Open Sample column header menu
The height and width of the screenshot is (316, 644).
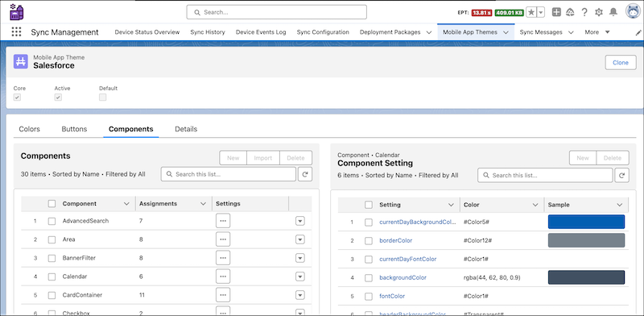pyautogui.click(x=619, y=205)
